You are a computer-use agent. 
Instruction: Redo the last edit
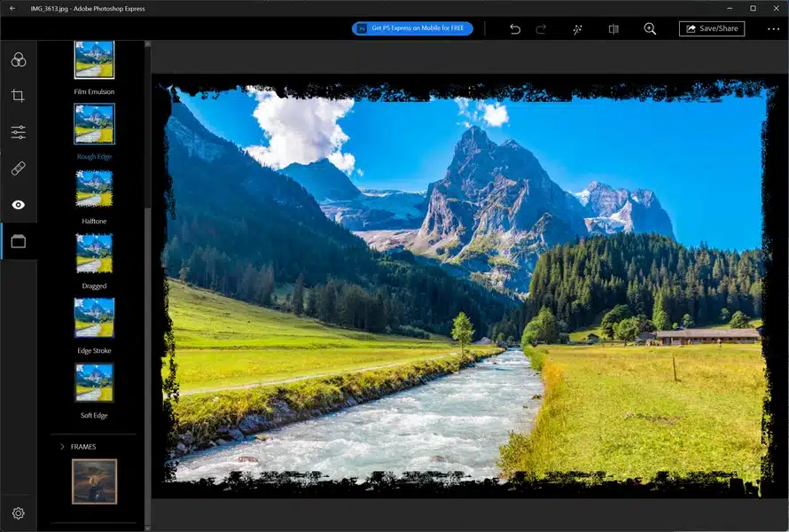[x=542, y=28]
